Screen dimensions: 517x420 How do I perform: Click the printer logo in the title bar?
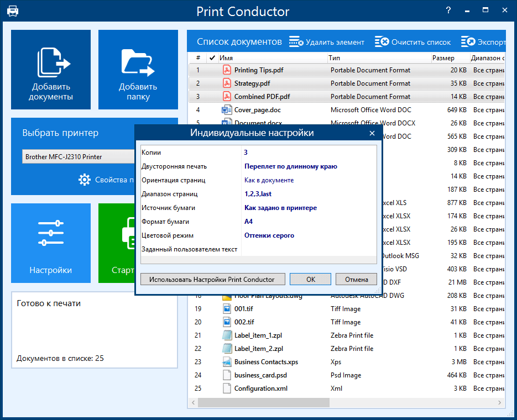13,11
